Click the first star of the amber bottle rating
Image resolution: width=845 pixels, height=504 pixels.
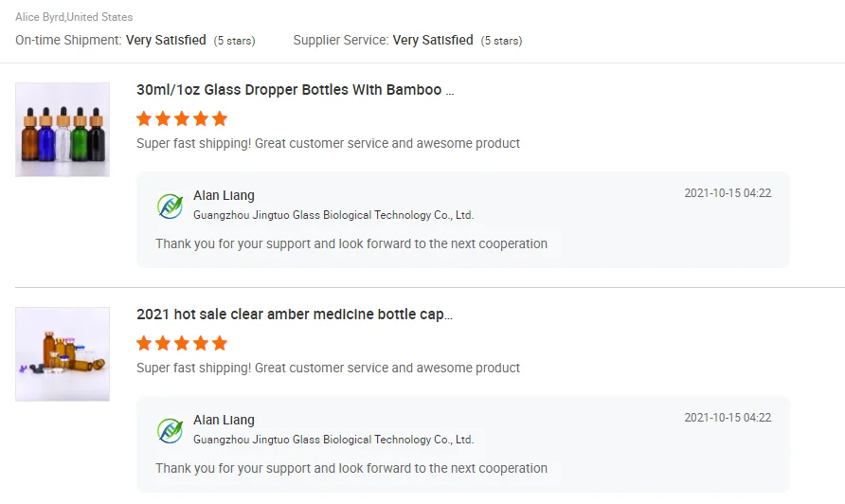[144, 343]
